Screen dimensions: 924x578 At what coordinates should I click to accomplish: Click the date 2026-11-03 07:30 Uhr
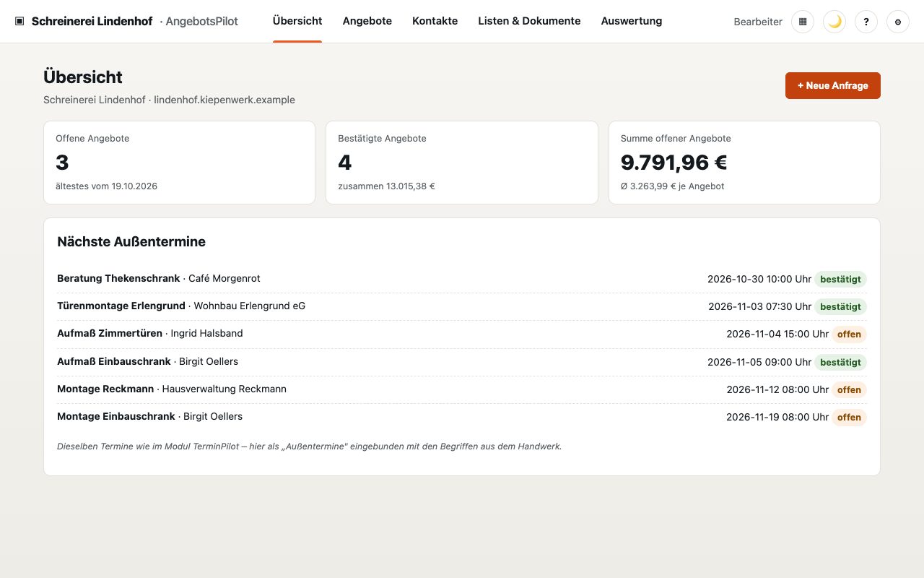click(x=760, y=306)
